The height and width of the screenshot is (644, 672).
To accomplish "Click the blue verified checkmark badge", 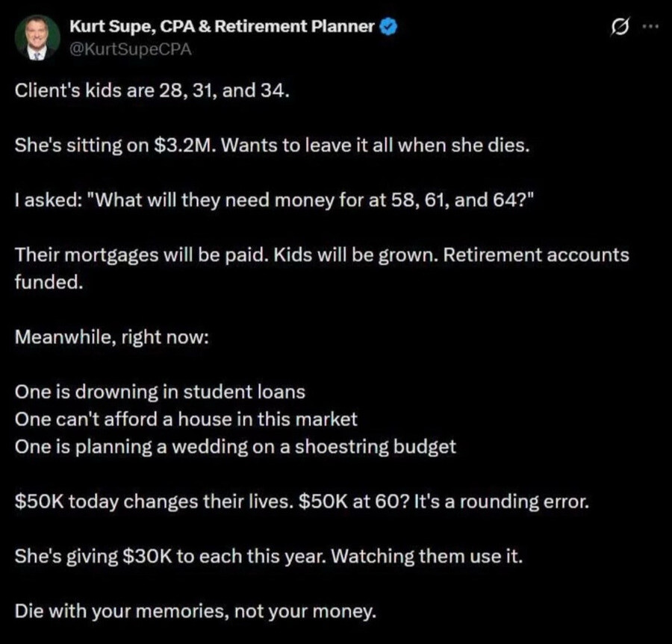I will [x=389, y=27].
